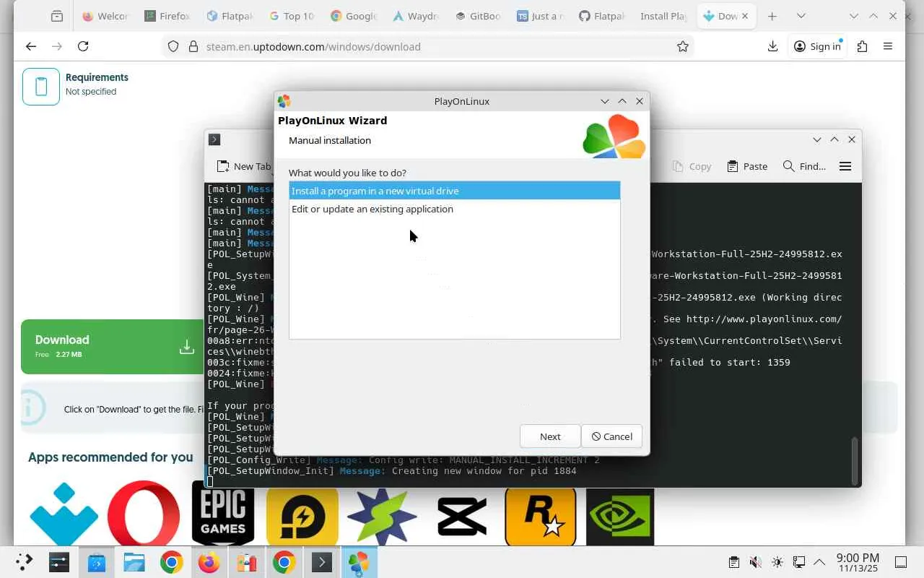This screenshot has width=924, height=578.
Task: Launch the Discover software store from the taskbar
Action: tap(97, 562)
